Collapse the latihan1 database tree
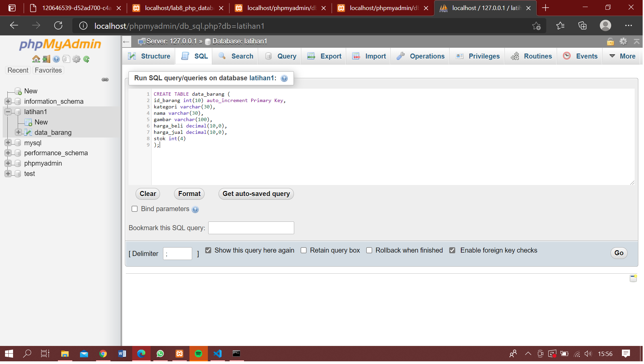This screenshot has width=644, height=364. [7, 112]
